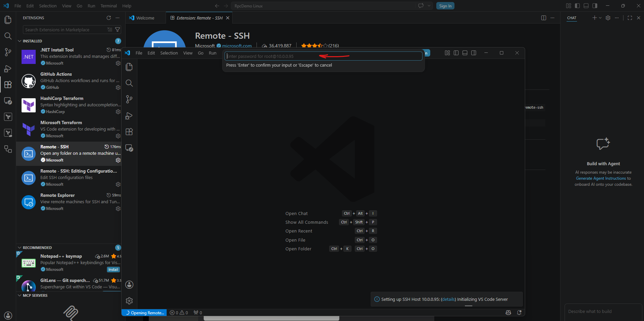Open Run and Debug in the RpcDemo Linux window

(x=8, y=68)
